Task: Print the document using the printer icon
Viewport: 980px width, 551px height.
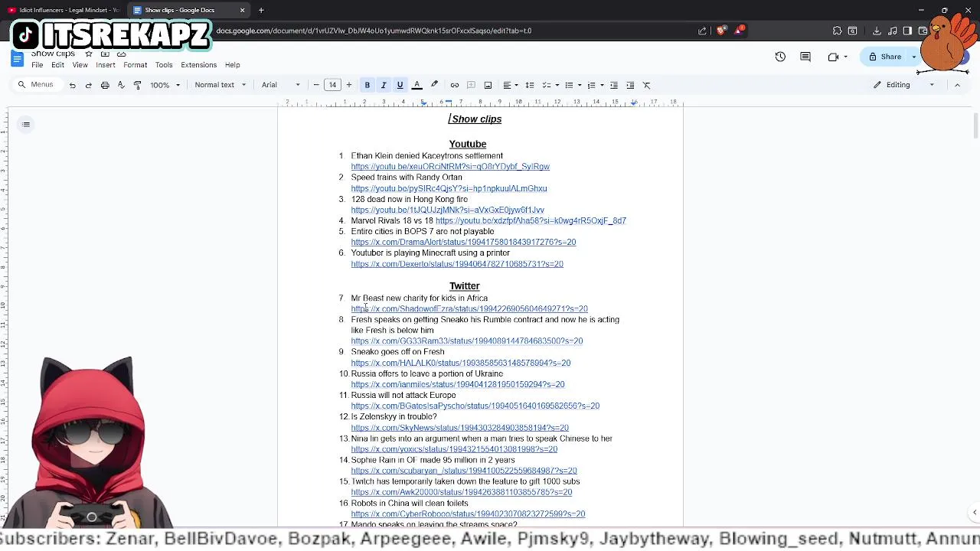Action: coord(105,85)
